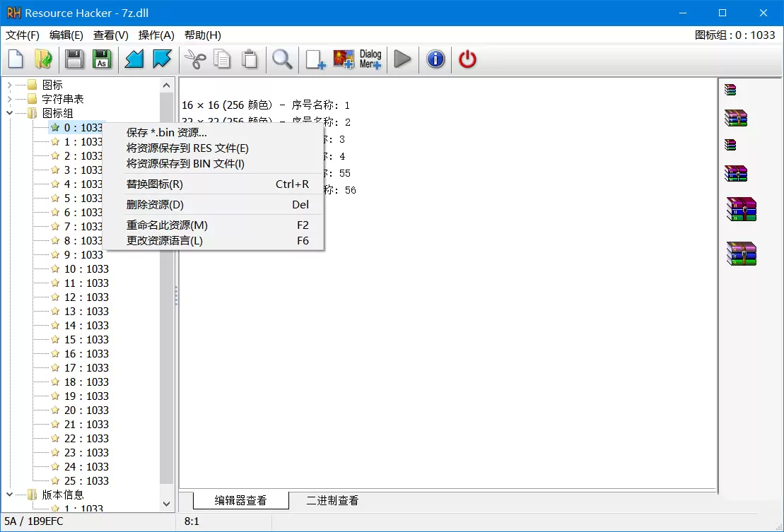The image size is (784, 532).
Task: Select the 字符串表 folder label
Action: click(x=62, y=99)
